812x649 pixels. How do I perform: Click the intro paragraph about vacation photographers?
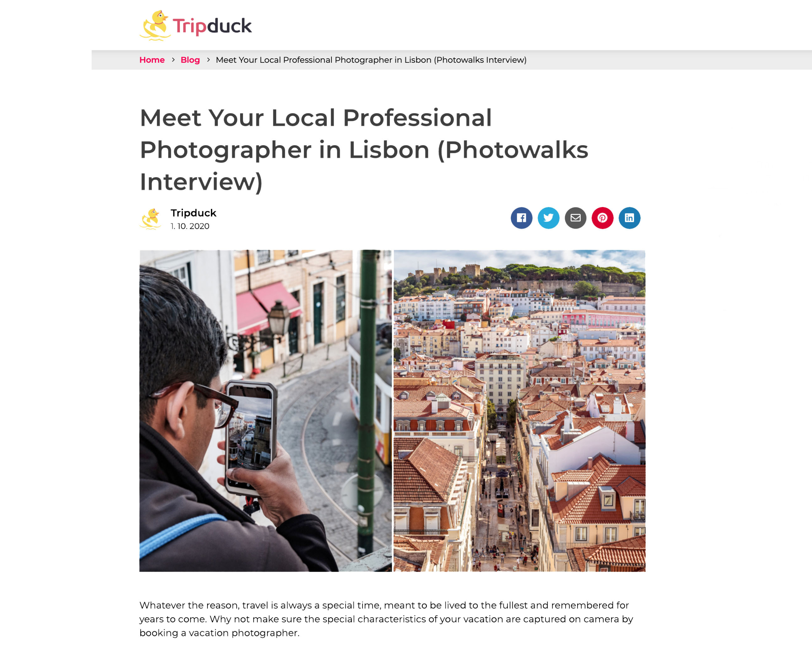[x=386, y=619]
